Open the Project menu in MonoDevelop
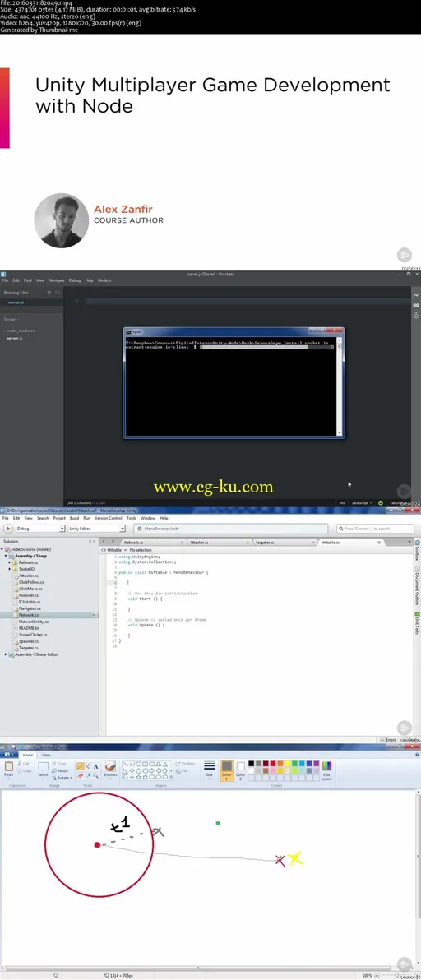421x980 pixels. click(59, 518)
